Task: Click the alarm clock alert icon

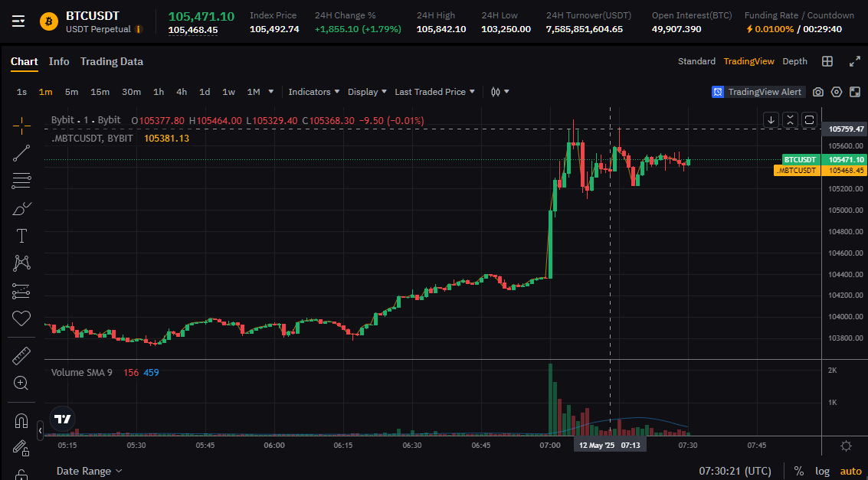Action: tap(718, 92)
